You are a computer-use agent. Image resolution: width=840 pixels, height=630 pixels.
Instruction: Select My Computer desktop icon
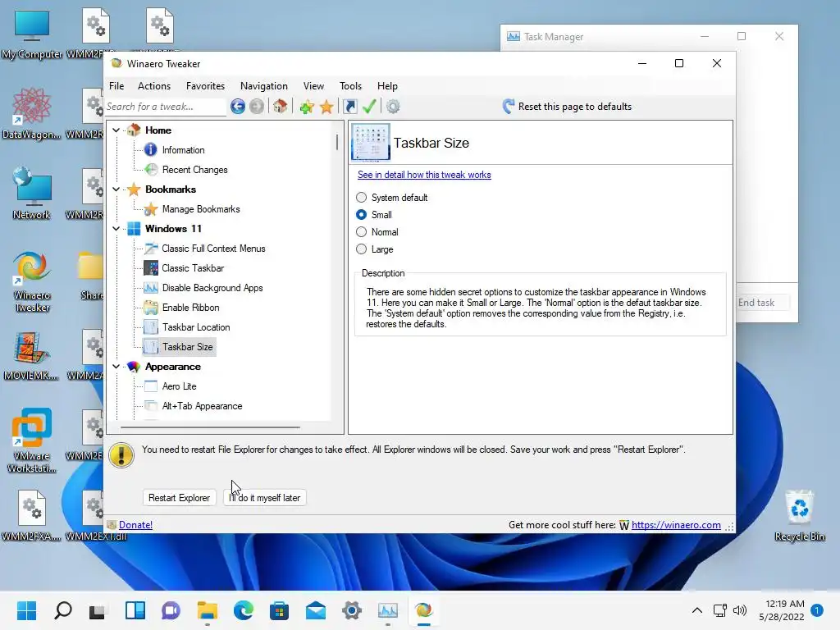point(32,34)
